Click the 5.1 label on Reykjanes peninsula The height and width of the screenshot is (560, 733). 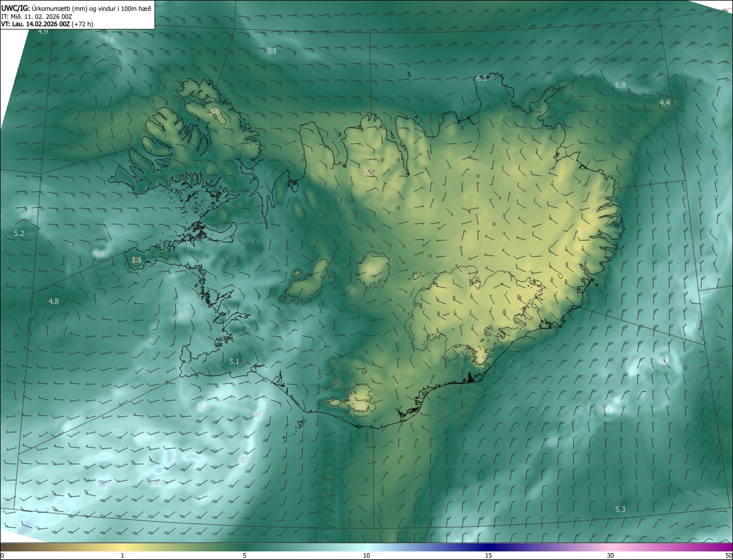tap(234, 361)
